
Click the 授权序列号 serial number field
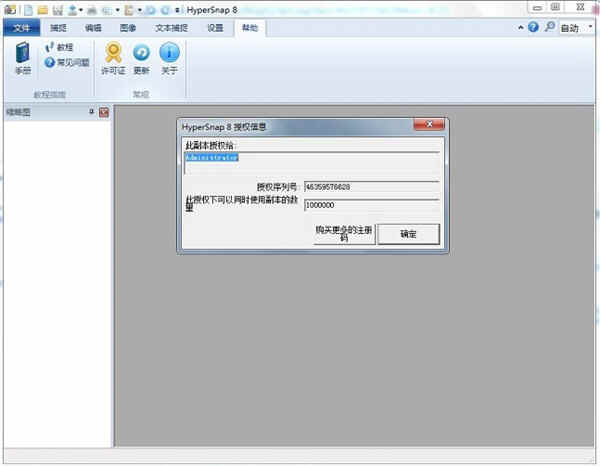[372, 187]
